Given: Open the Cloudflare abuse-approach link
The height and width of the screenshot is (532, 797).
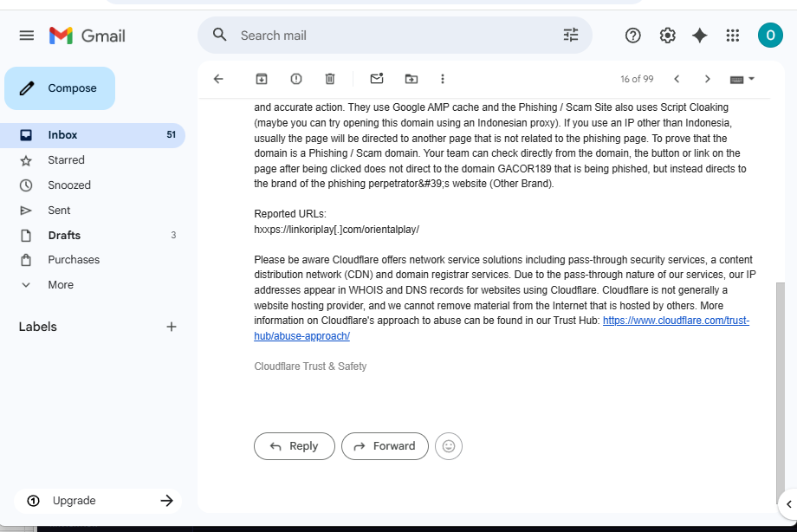Looking at the screenshot, I should 676,321.
